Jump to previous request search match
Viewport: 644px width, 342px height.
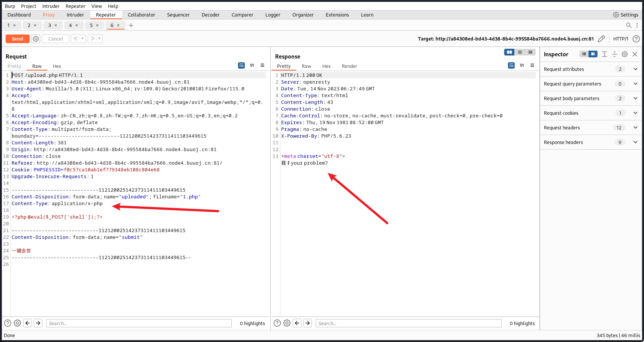pos(28,323)
